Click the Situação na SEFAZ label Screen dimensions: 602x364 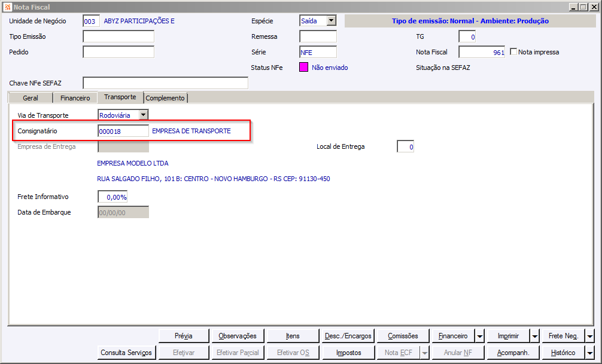point(443,68)
